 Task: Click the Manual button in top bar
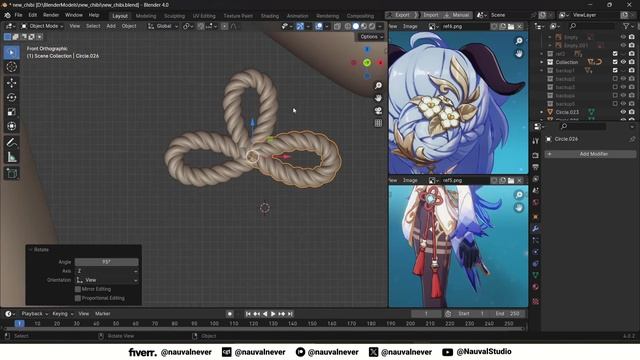pos(457,15)
